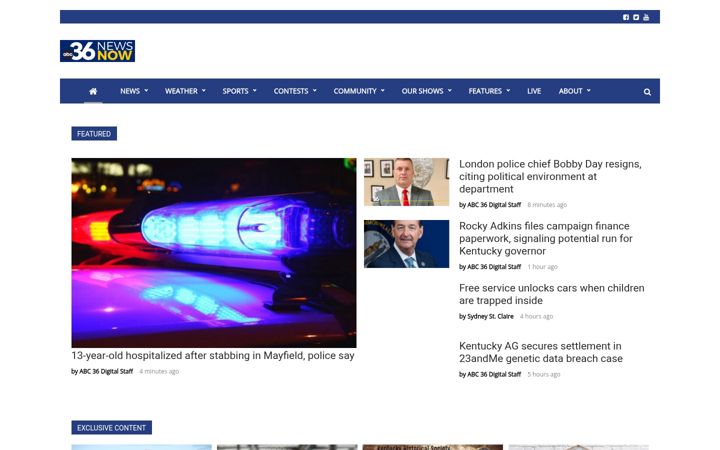Screen dimensions: 720x450
Task: Open the YouTube channel icon
Action: [x=646, y=17]
